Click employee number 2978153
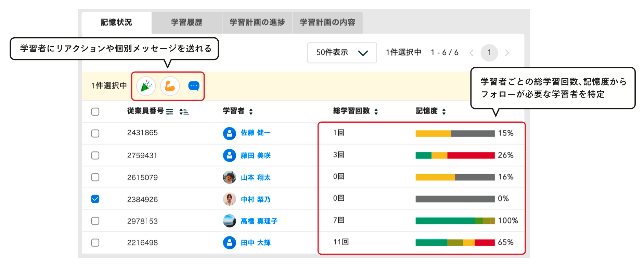This screenshot has height=267, width=644. click(142, 221)
